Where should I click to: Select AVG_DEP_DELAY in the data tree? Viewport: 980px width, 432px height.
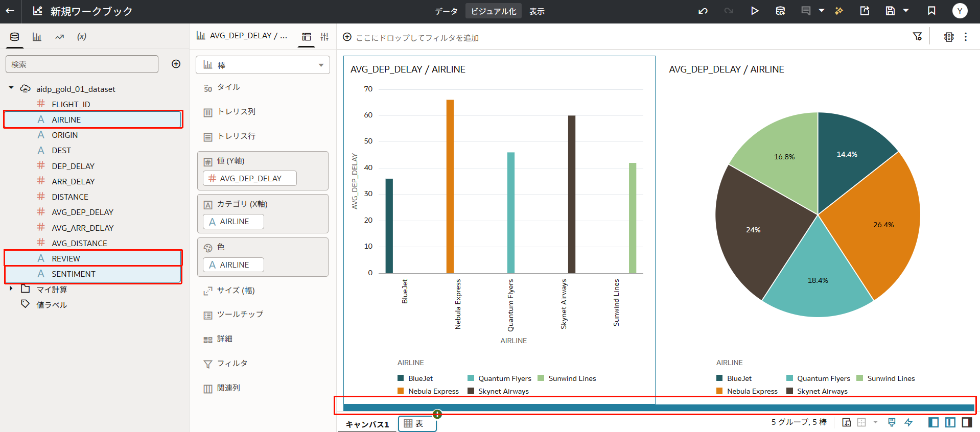tap(82, 212)
